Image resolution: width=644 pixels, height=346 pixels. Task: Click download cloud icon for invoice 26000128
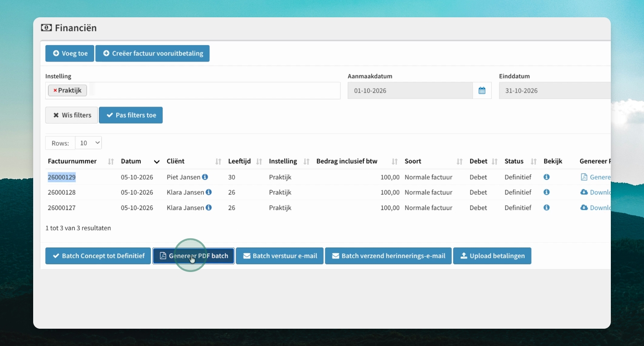pyautogui.click(x=584, y=192)
